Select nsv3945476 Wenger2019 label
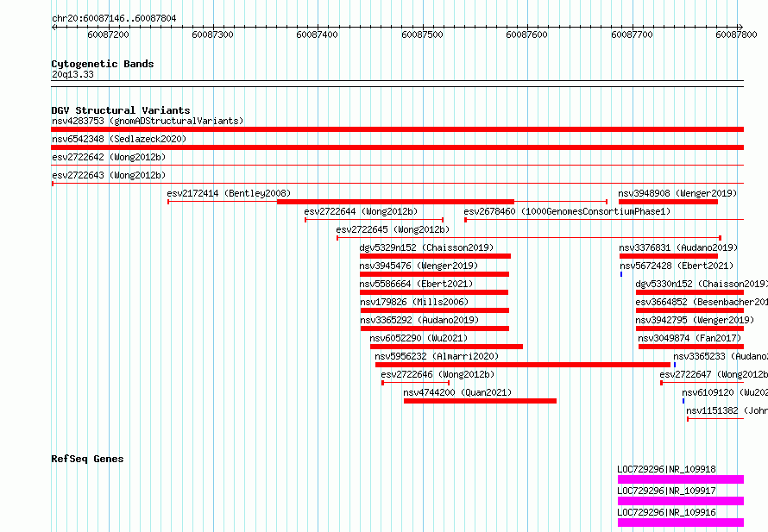 point(419,266)
